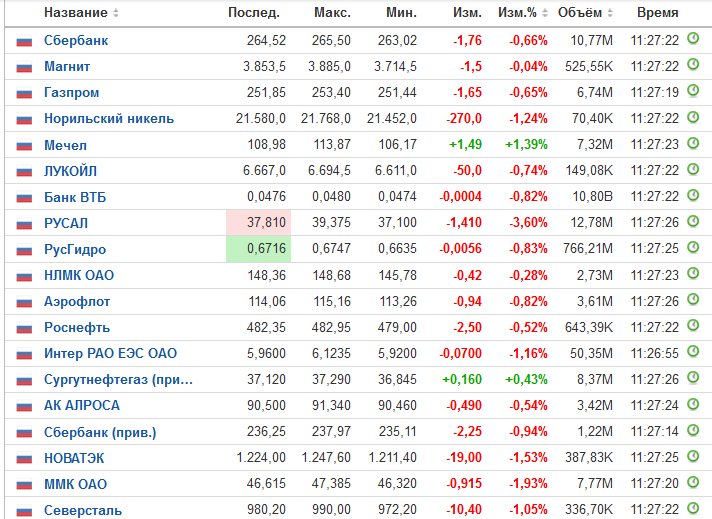
Task: Click the Макс. column header
Action: (x=332, y=13)
